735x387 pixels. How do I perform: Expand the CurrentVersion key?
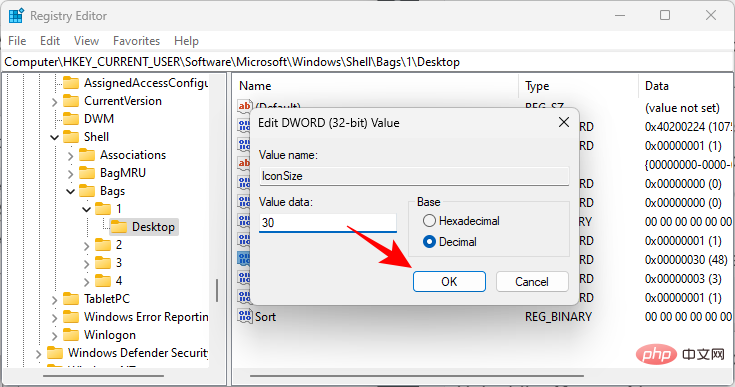[54, 101]
